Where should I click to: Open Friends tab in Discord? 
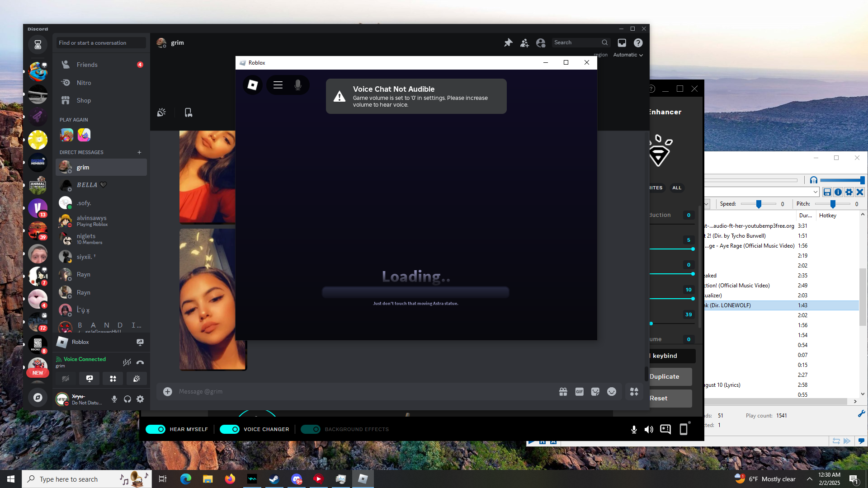pyautogui.click(x=87, y=65)
